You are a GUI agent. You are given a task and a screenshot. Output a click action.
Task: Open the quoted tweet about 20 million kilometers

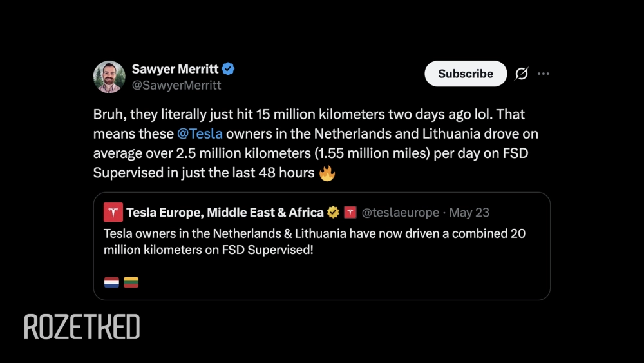pos(321,246)
